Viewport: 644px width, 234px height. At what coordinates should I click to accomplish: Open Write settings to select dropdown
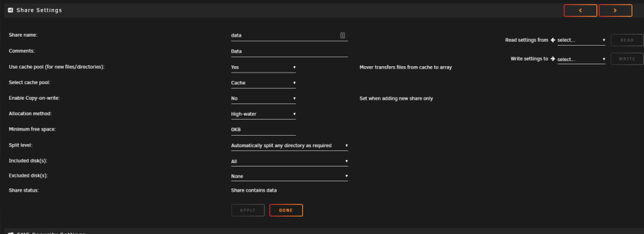[581, 59]
